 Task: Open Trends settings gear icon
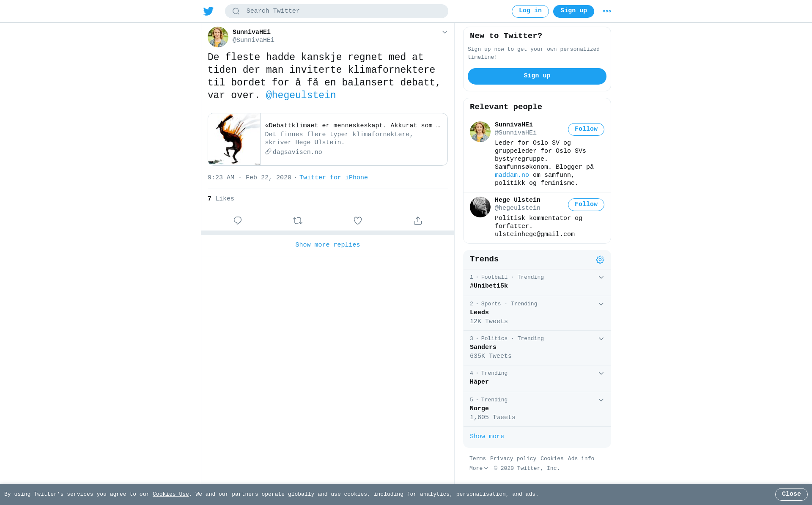600,260
